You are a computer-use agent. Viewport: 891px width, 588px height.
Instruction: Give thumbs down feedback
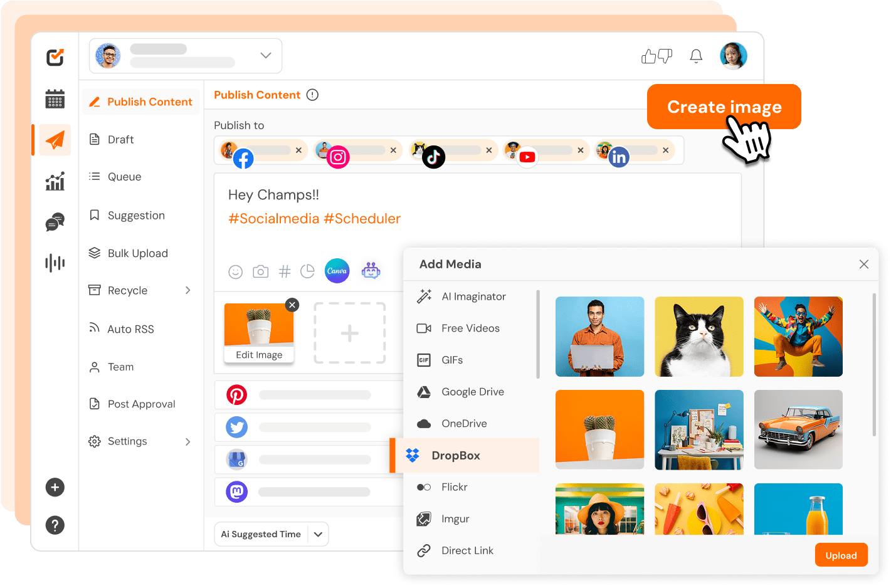pos(666,56)
